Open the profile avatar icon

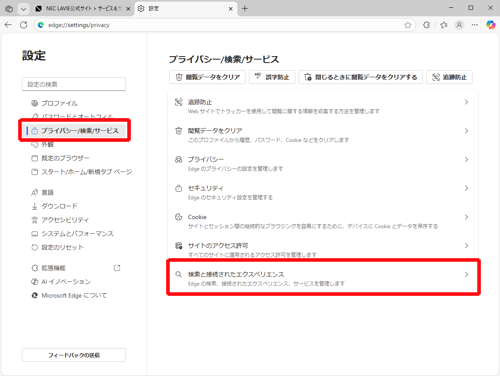tap(459, 25)
